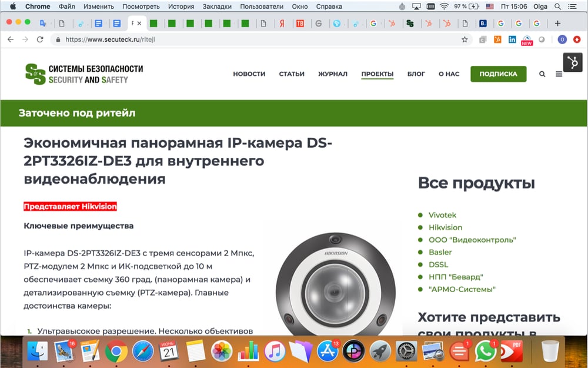Open the ПРОЕКТЫ navigation item
The image size is (588, 368).
pos(377,74)
